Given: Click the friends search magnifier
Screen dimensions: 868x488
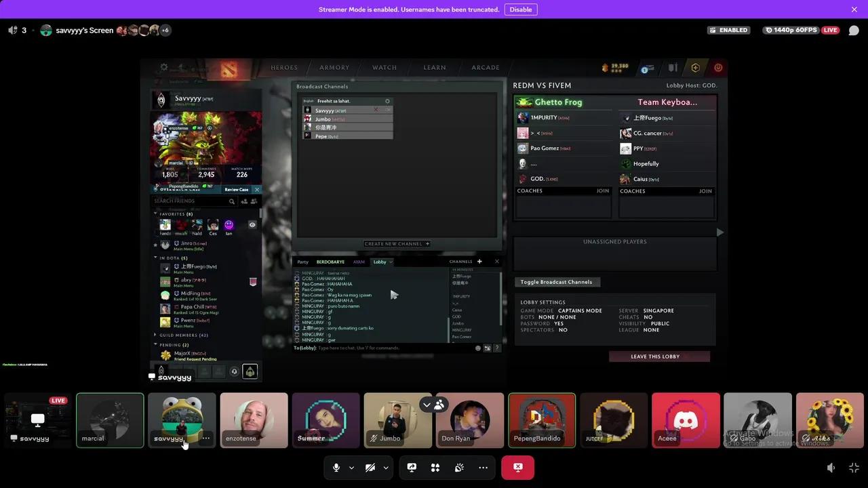Looking at the screenshot, I should click(232, 201).
